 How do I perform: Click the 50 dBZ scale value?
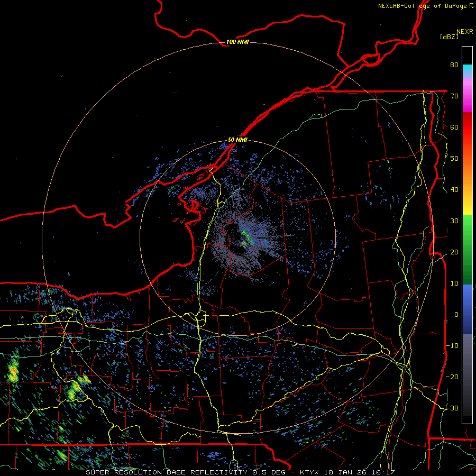click(x=454, y=159)
